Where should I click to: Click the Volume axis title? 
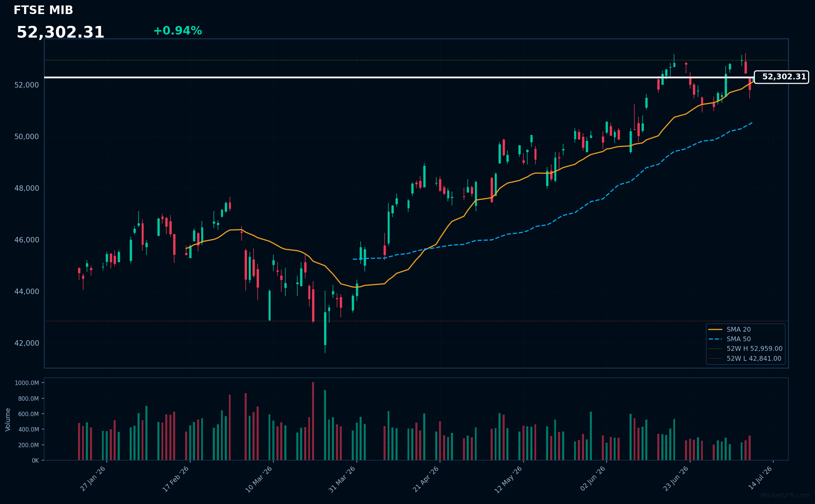pyautogui.click(x=8, y=419)
